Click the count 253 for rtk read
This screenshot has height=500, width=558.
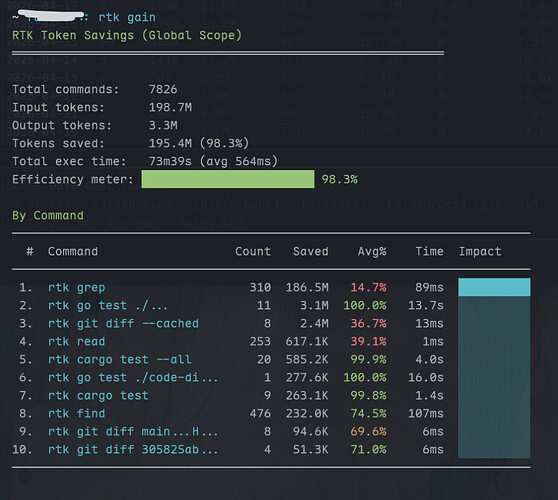[260, 341]
